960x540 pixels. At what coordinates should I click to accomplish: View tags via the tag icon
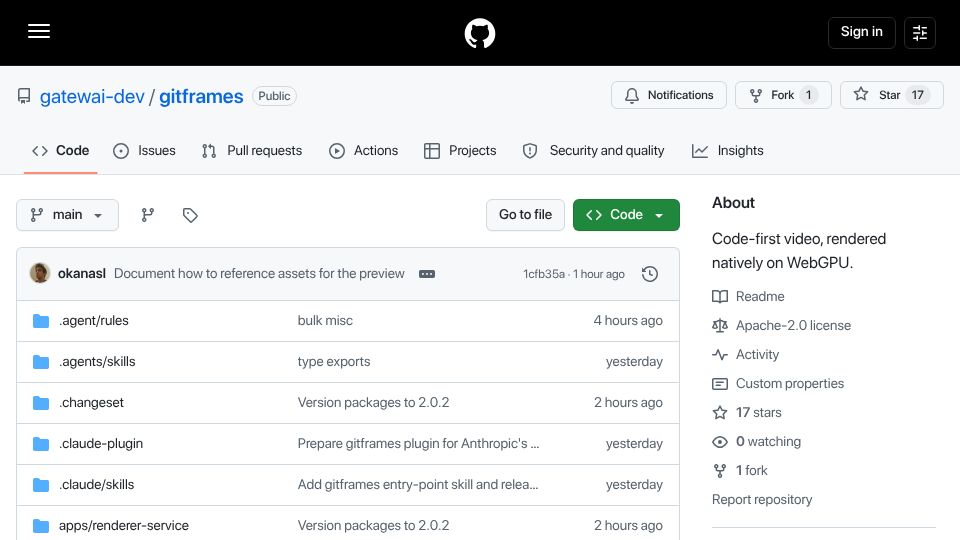190,215
